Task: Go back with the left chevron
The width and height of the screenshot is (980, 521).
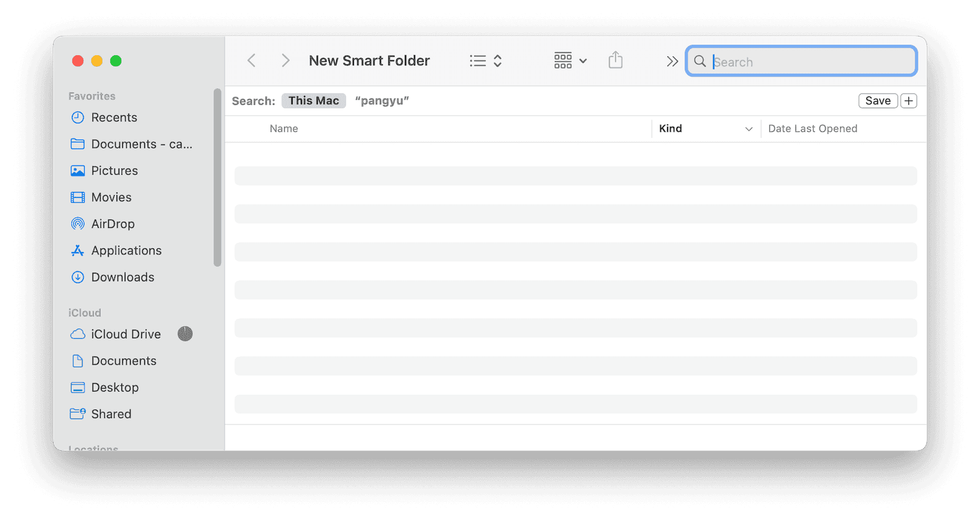Action: click(x=251, y=61)
